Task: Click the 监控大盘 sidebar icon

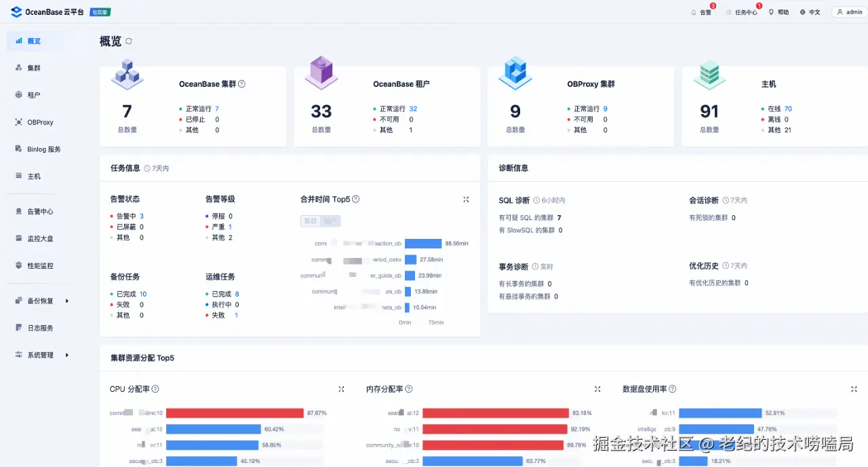Action: [x=19, y=238]
